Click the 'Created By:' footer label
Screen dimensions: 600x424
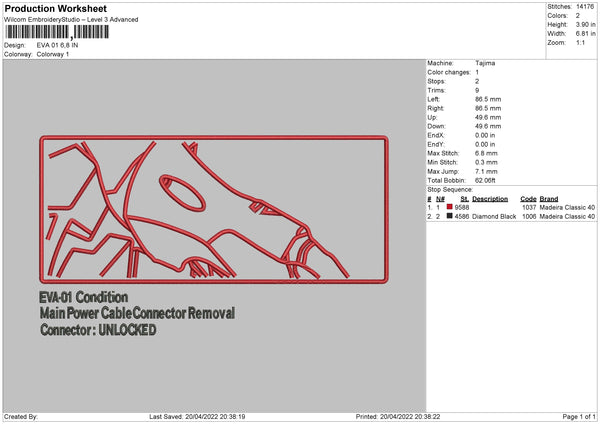21,417
